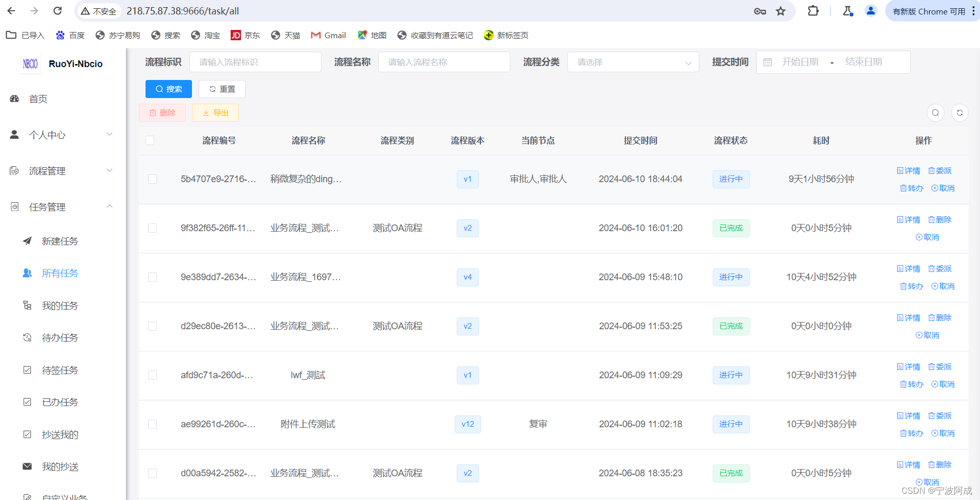The height and width of the screenshot is (500, 980).
Task: Open 我的任务 menu item
Action: 62,306
